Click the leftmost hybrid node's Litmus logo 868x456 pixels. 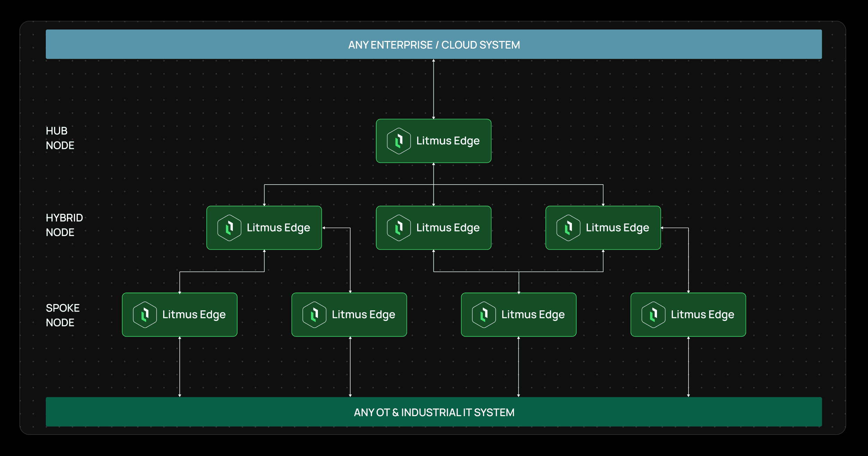click(229, 228)
